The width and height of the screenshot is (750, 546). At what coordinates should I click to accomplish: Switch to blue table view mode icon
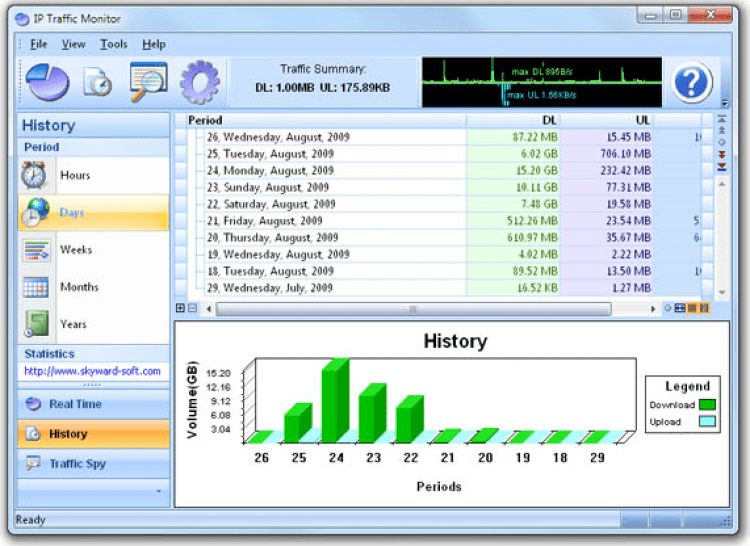pyautogui.click(x=680, y=308)
